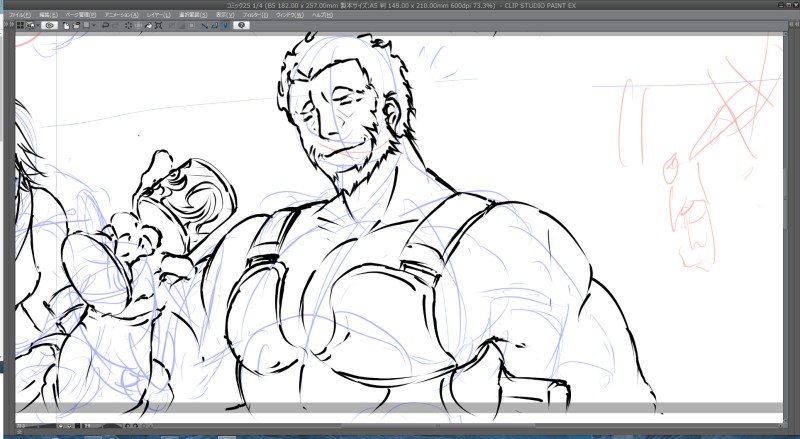Viewport: 800px width, 439px height.
Task: Expand the dropdown arrow beside the Save icon
Action: click(x=94, y=25)
